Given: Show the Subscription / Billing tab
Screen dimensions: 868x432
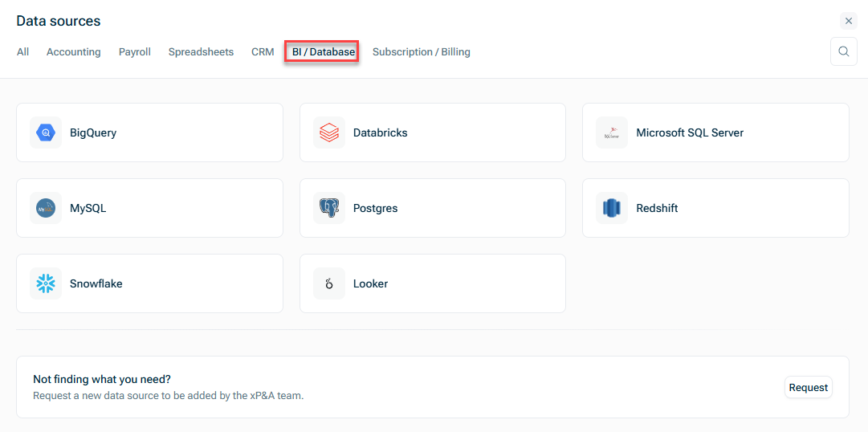Looking at the screenshot, I should point(422,52).
